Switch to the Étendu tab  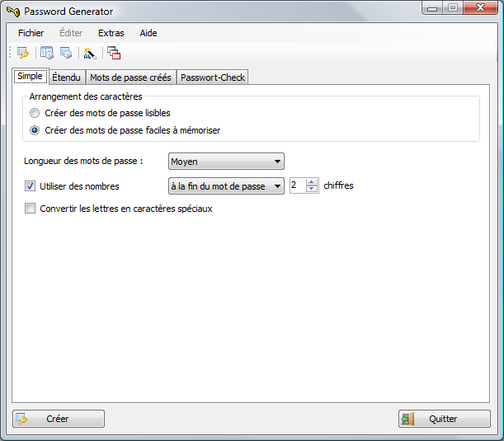click(67, 77)
